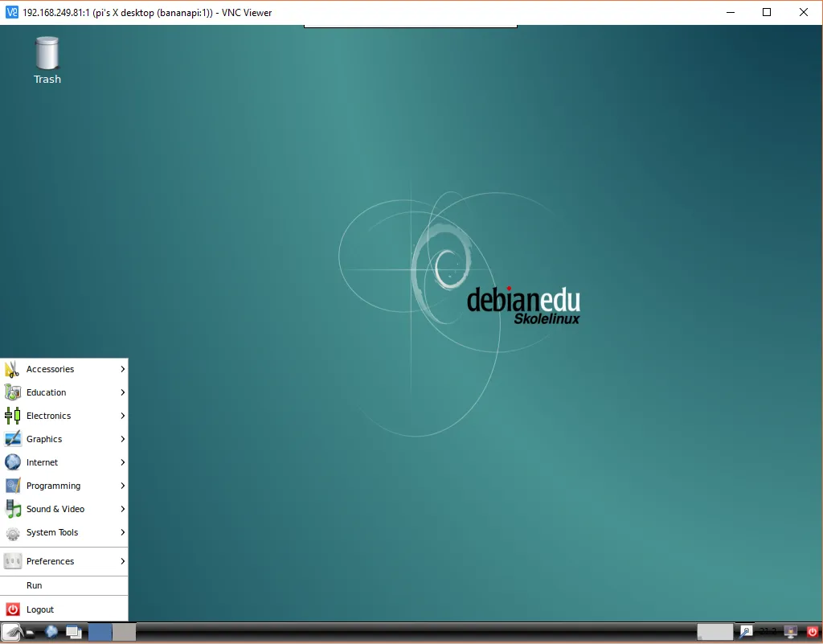Viewport: 823px width, 644px height.
Task: Open the Internet submenu
Action: tap(64, 462)
